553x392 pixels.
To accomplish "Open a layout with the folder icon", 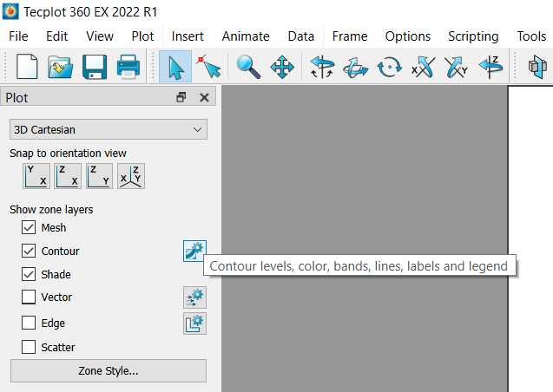I will [x=60, y=66].
